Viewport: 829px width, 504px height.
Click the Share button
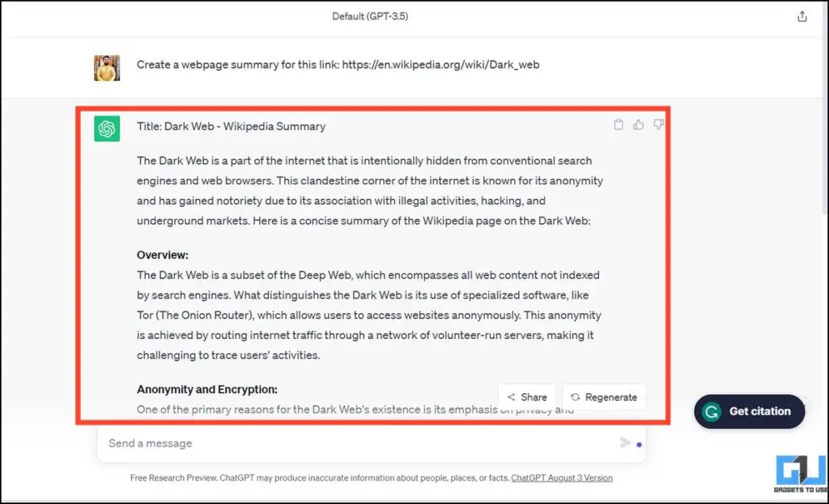527,397
